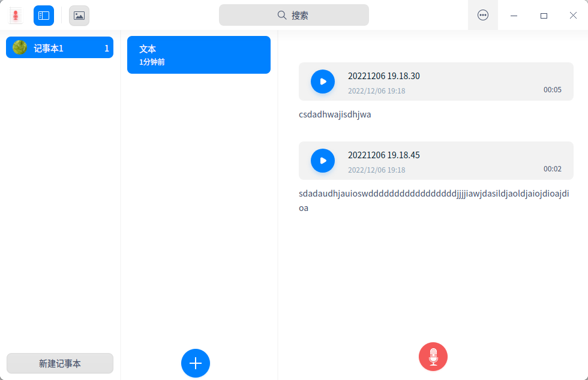Image resolution: width=588 pixels, height=380 pixels.
Task: Create a new note with the plus icon
Action: tap(195, 363)
